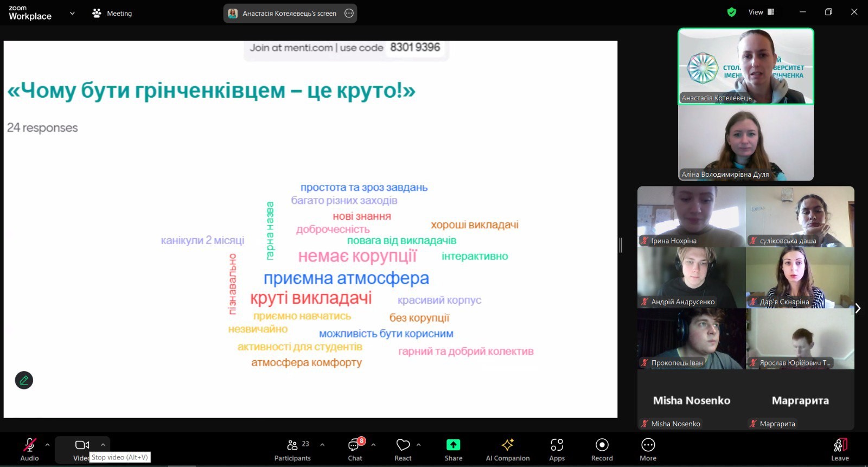
Task: Leave the meeting
Action: pyautogui.click(x=840, y=450)
